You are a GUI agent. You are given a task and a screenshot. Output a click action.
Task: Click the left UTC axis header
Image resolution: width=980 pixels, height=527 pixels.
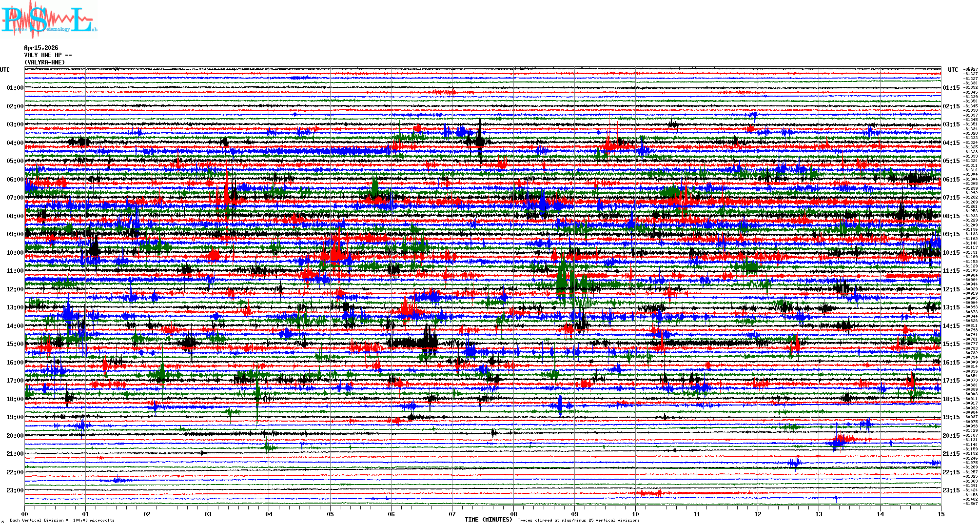[5, 70]
